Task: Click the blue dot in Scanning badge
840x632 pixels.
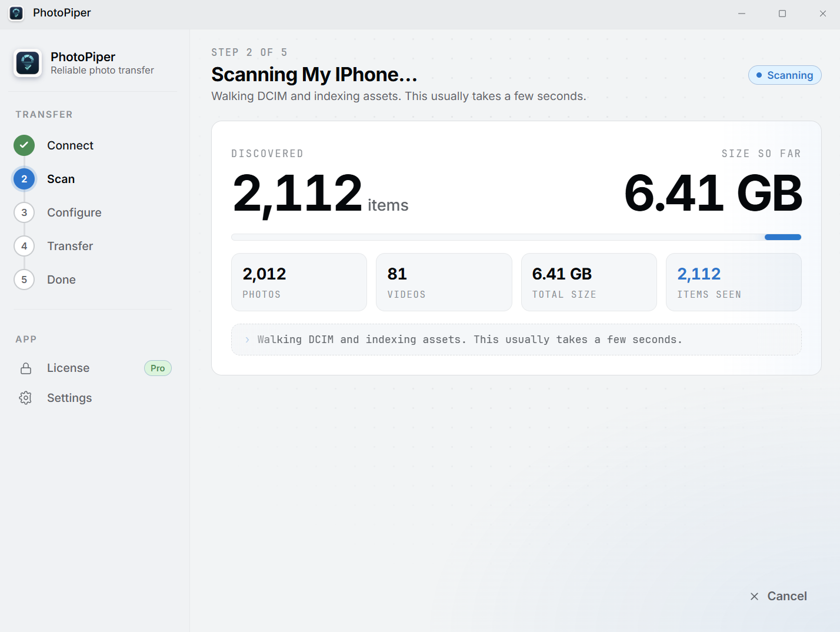Action: pyautogui.click(x=759, y=75)
